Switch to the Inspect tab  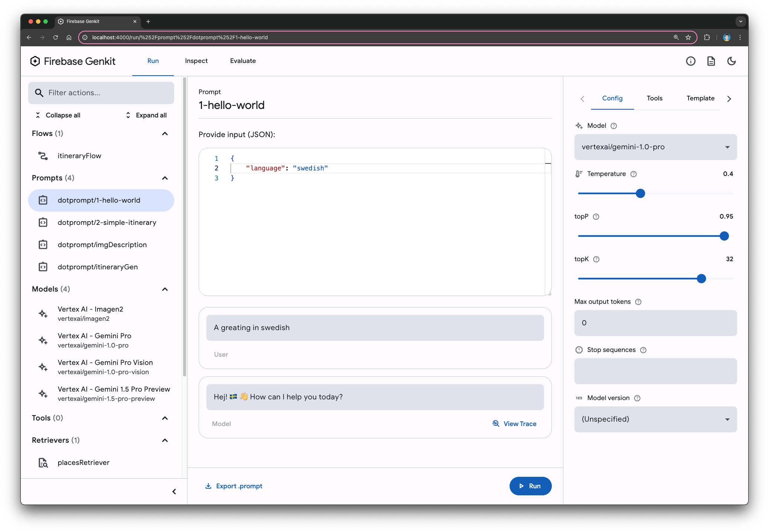tap(196, 61)
